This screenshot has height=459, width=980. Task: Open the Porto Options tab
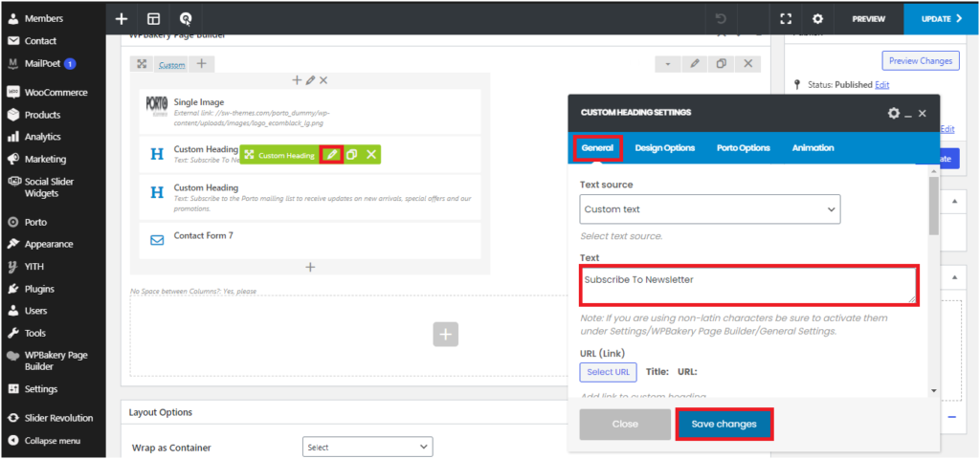pos(743,148)
